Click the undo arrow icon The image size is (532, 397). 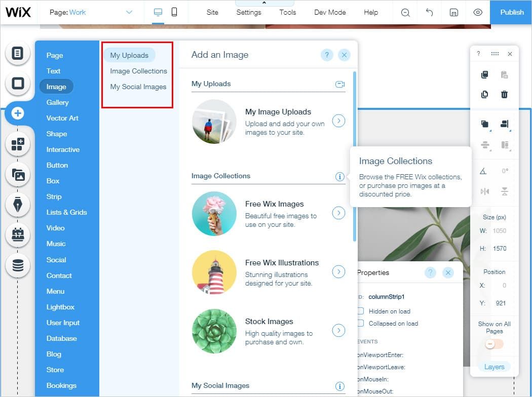tap(430, 13)
